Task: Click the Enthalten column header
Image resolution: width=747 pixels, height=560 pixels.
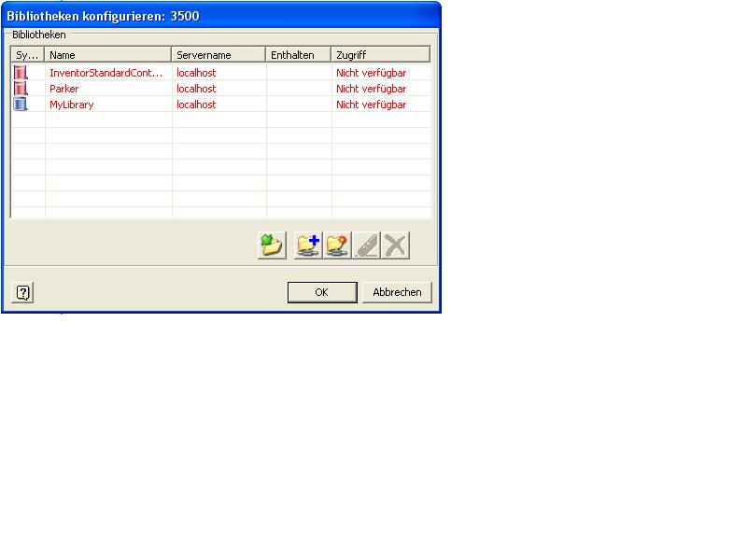Action: (298, 55)
